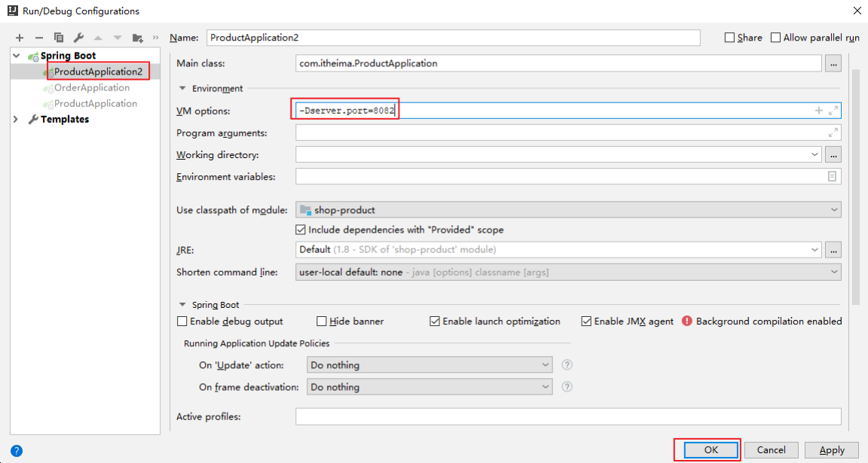Click the Apply button
868x463 pixels.
point(831,450)
